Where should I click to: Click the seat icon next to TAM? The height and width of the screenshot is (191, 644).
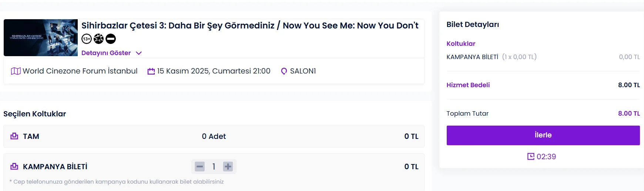pyautogui.click(x=14, y=136)
